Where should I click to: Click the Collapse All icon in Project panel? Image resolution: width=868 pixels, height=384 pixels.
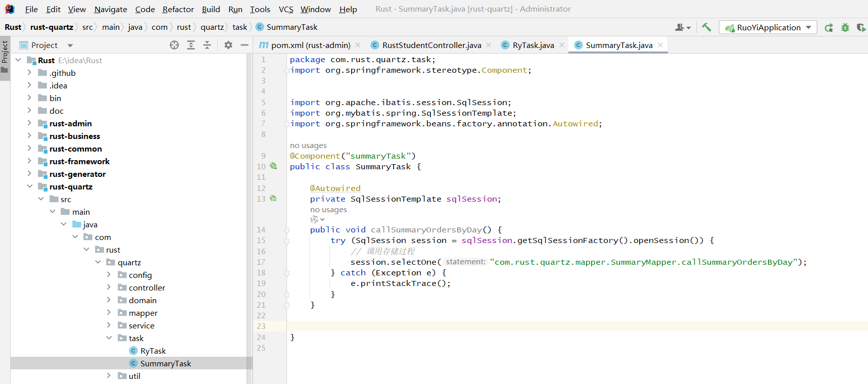pos(207,45)
